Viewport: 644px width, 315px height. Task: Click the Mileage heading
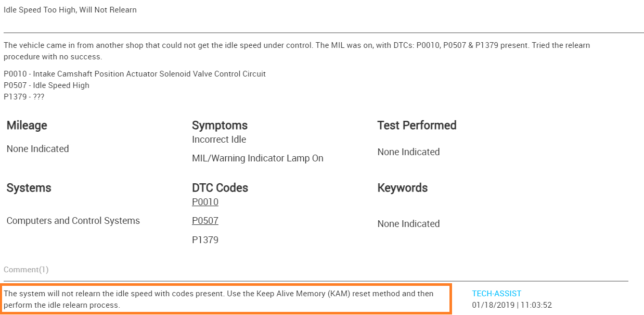27,125
